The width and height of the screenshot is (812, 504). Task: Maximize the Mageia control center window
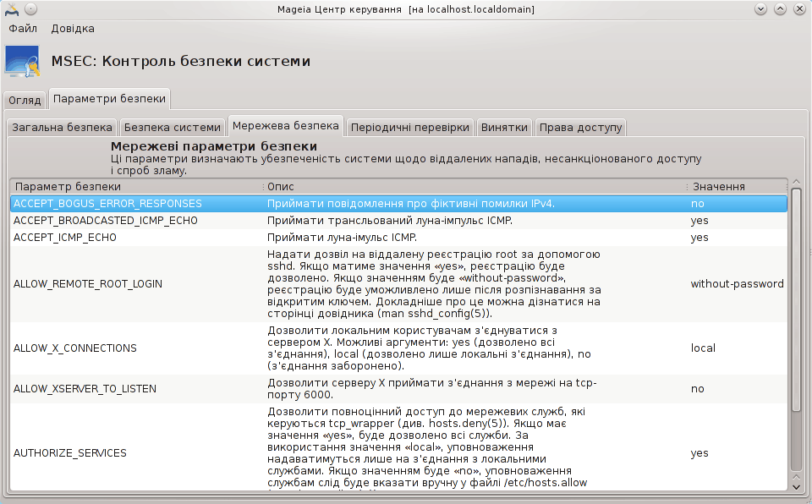780,9
